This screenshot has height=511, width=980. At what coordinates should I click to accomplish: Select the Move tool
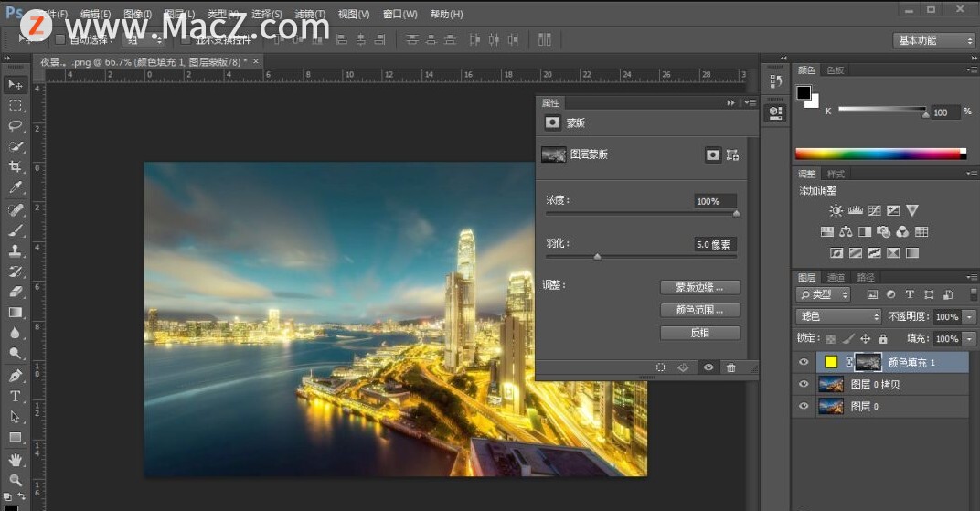(15, 84)
